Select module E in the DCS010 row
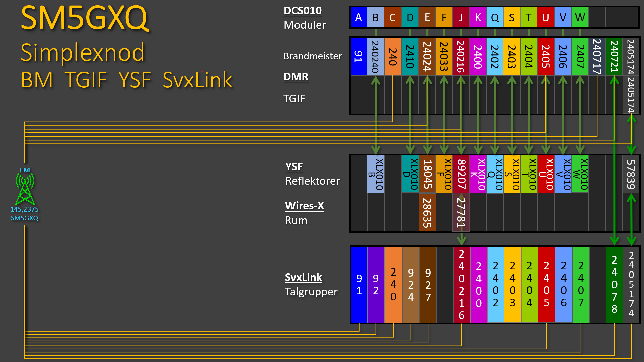The image size is (644, 362). tap(427, 17)
